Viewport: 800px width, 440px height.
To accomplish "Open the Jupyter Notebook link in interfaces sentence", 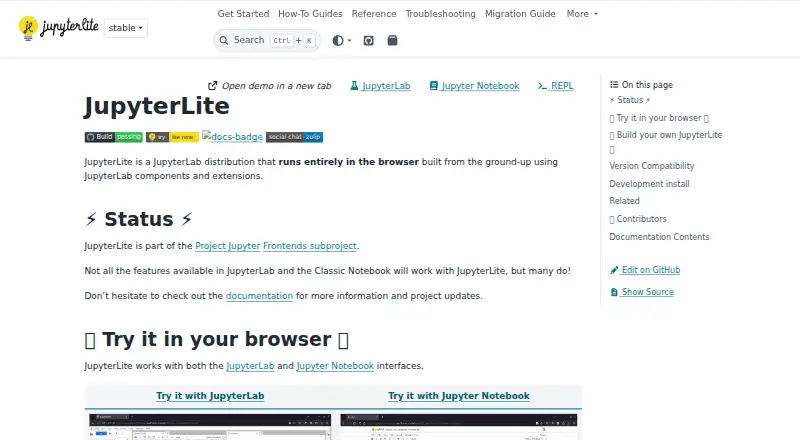I will coord(335,366).
